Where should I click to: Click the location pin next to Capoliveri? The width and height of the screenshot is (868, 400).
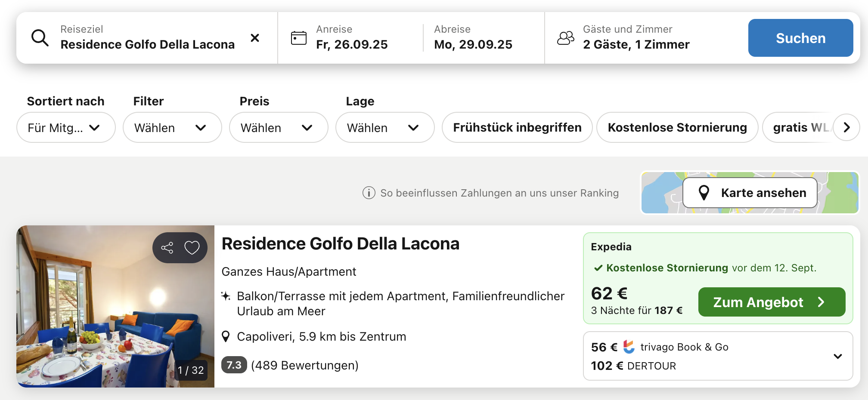226,336
